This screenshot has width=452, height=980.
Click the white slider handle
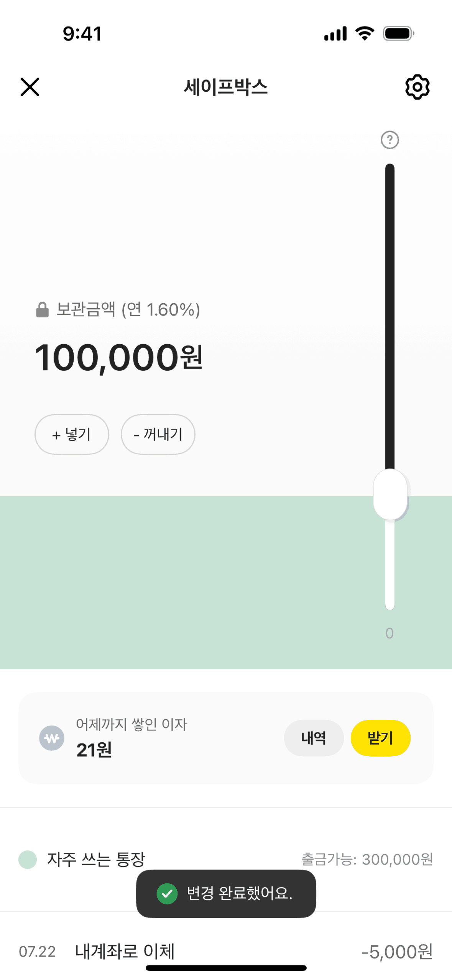tap(390, 494)
